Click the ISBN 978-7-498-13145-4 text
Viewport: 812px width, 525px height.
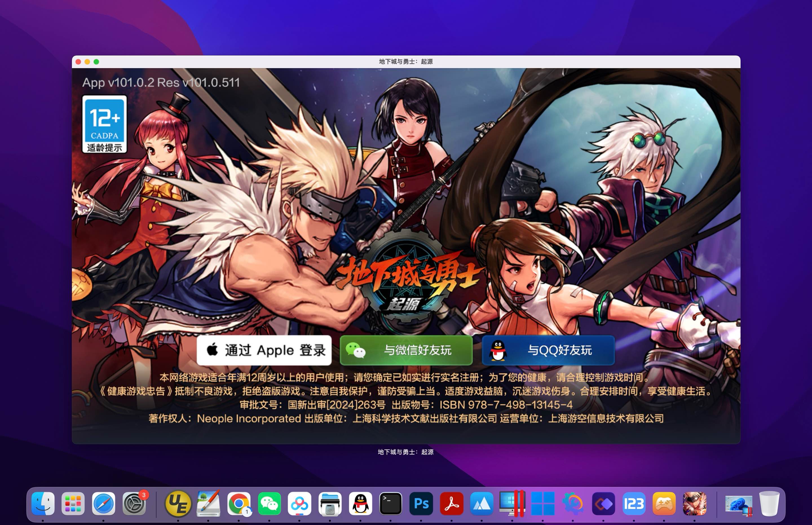tap(506, 405)
